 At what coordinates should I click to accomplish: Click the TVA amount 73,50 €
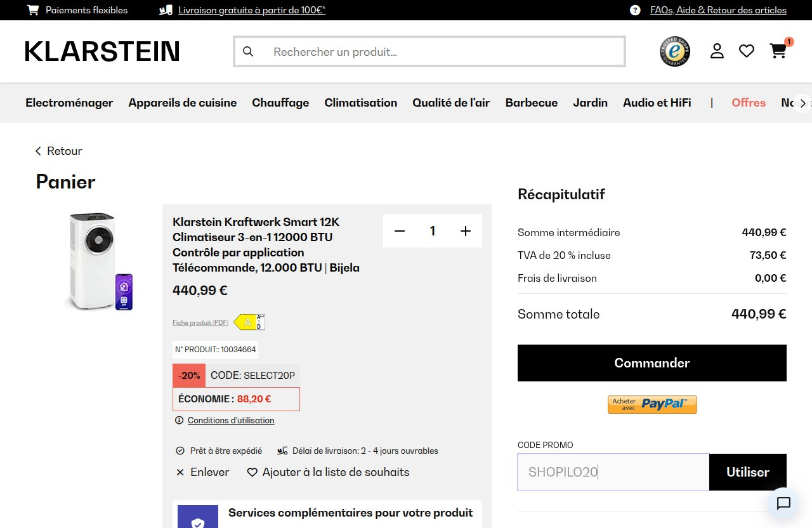(768, 256)
